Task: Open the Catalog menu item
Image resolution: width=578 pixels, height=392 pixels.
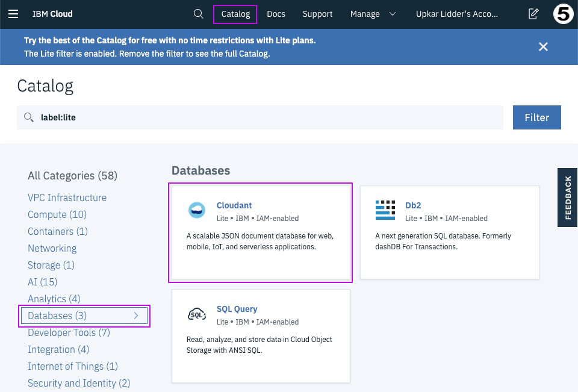Action: [x=235, y=14]
